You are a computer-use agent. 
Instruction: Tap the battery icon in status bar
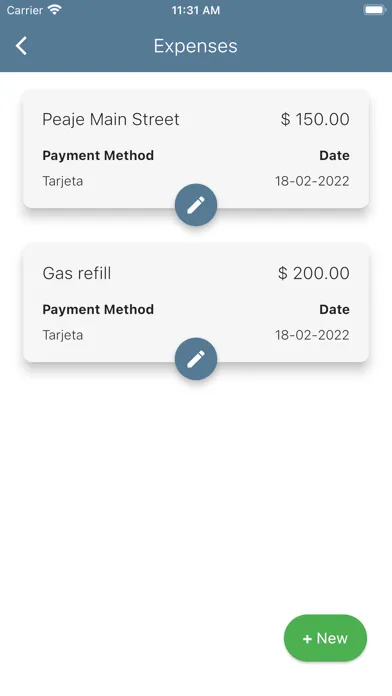pos(375,10)
